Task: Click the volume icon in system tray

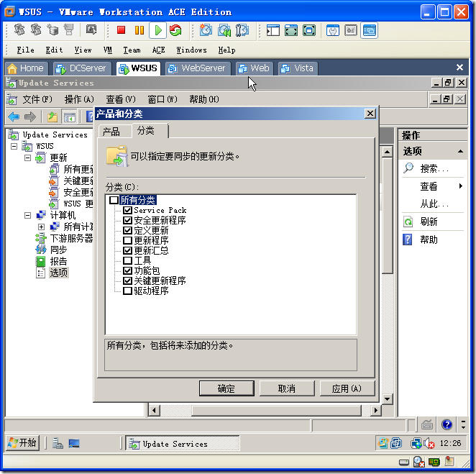Action: coord(429,444)
